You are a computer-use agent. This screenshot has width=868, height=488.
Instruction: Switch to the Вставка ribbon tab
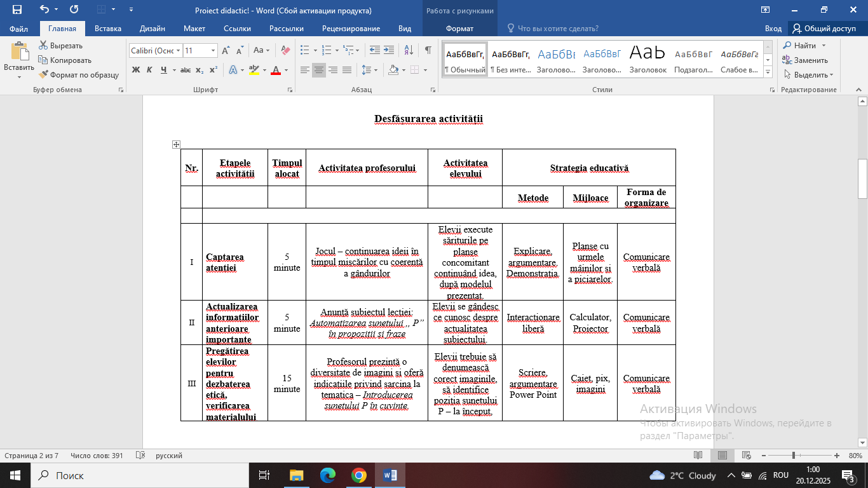[108, 29]
